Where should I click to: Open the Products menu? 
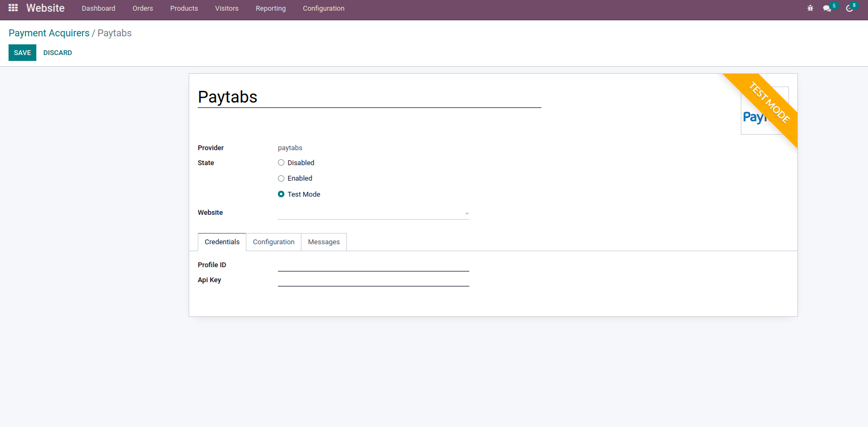[184, 9]
